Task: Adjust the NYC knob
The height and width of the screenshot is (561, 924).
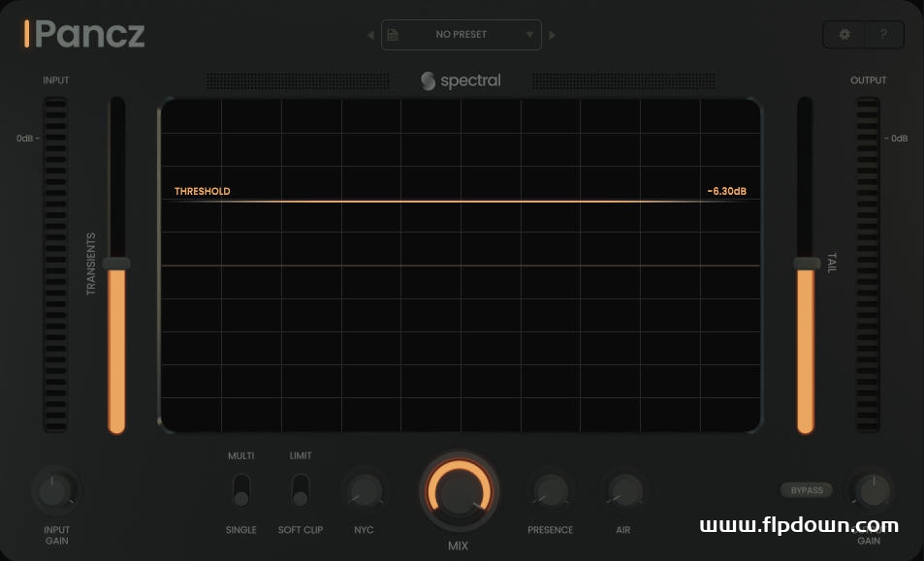Action: coord(365,490)
